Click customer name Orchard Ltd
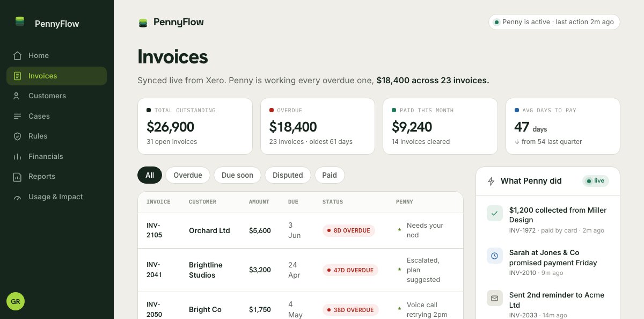The height and width of the screenshot is (319, 644). point(209,230)
